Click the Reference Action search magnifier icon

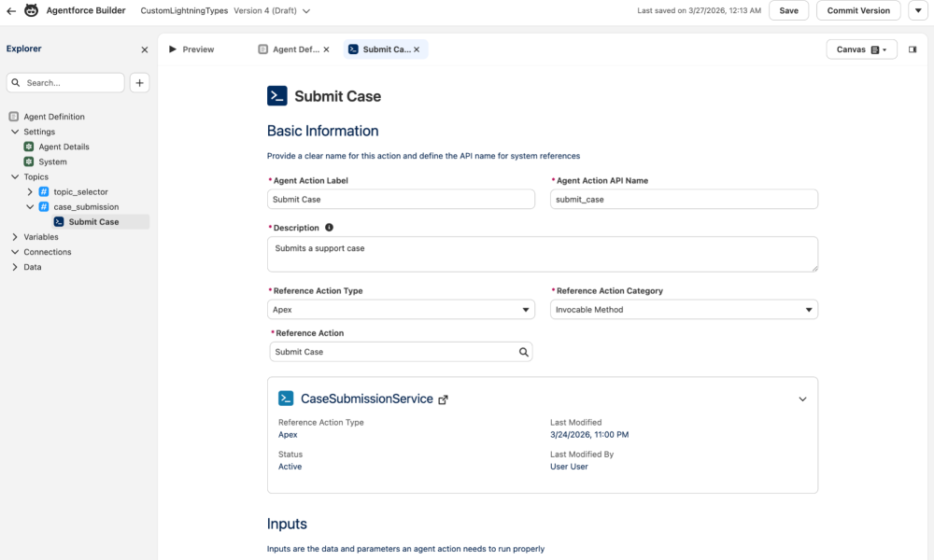(x=523, y=352)
